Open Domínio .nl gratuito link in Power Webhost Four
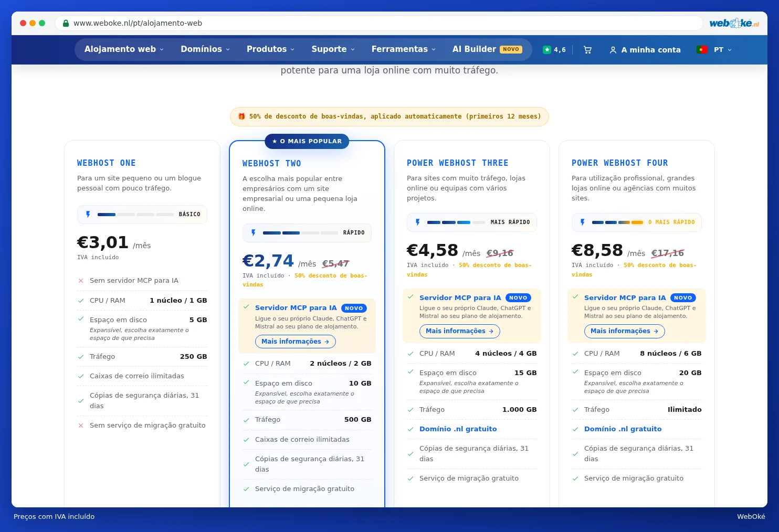779x532 pixels. (623, 429)
